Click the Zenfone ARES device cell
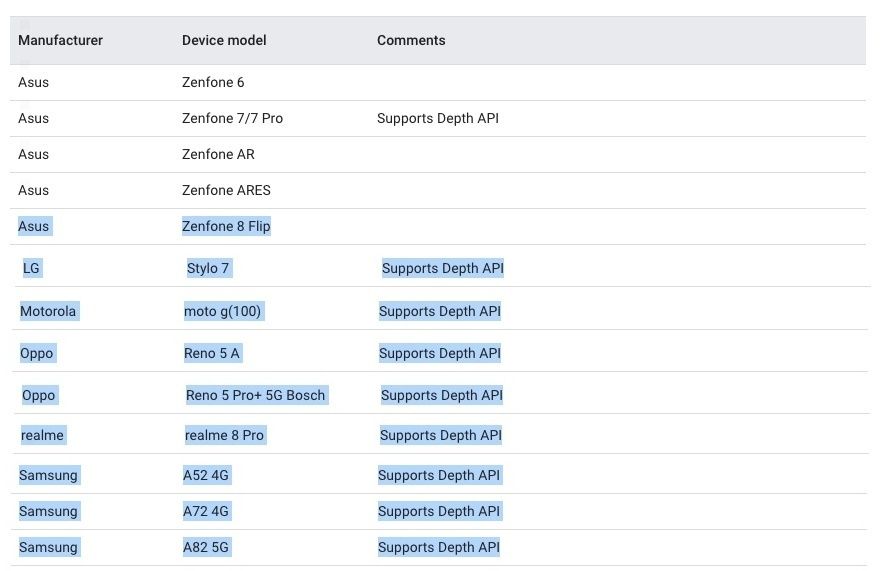The image size is (883, 571). [226, 190]
